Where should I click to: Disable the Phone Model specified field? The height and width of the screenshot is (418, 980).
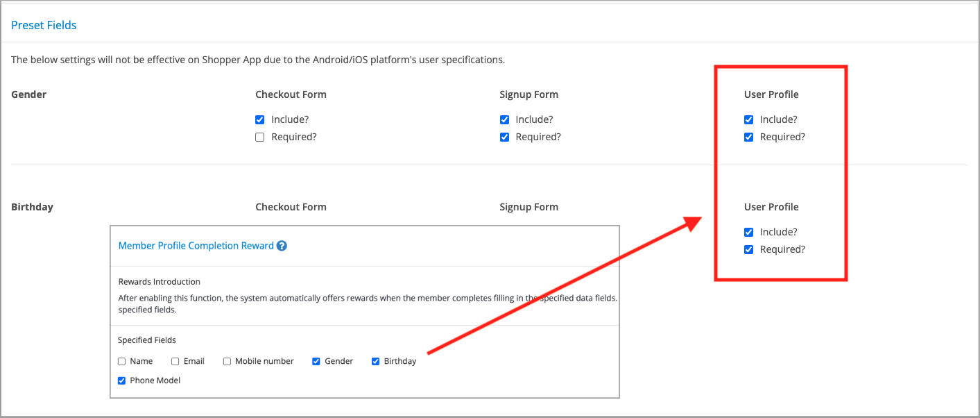click(x=122, y=381)
